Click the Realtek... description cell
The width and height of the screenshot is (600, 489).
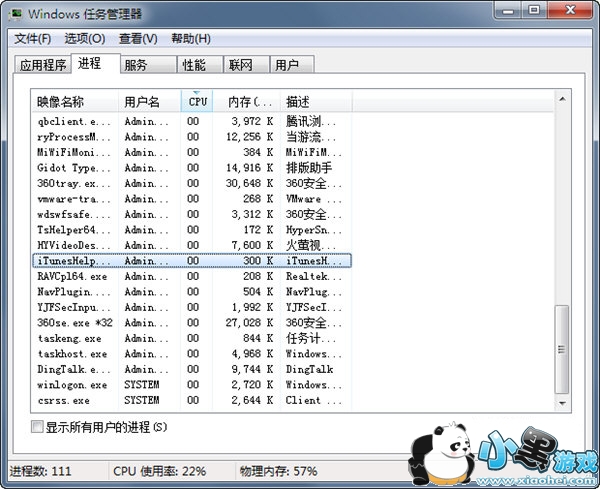point(313,276)
